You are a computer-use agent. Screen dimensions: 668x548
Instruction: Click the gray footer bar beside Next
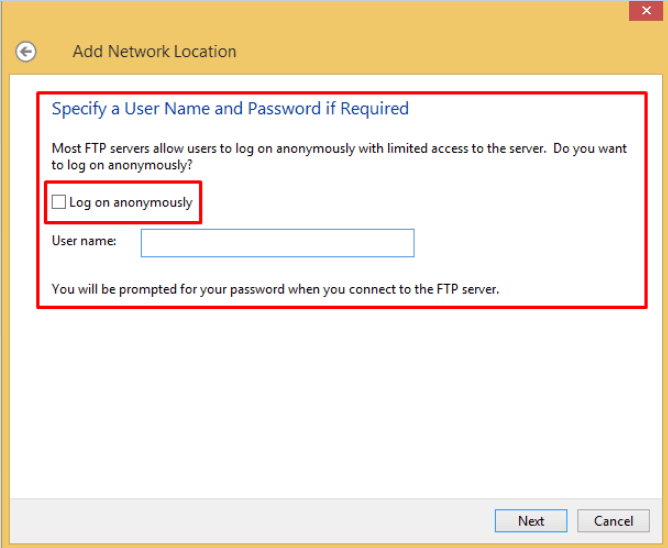click(251, 520)
